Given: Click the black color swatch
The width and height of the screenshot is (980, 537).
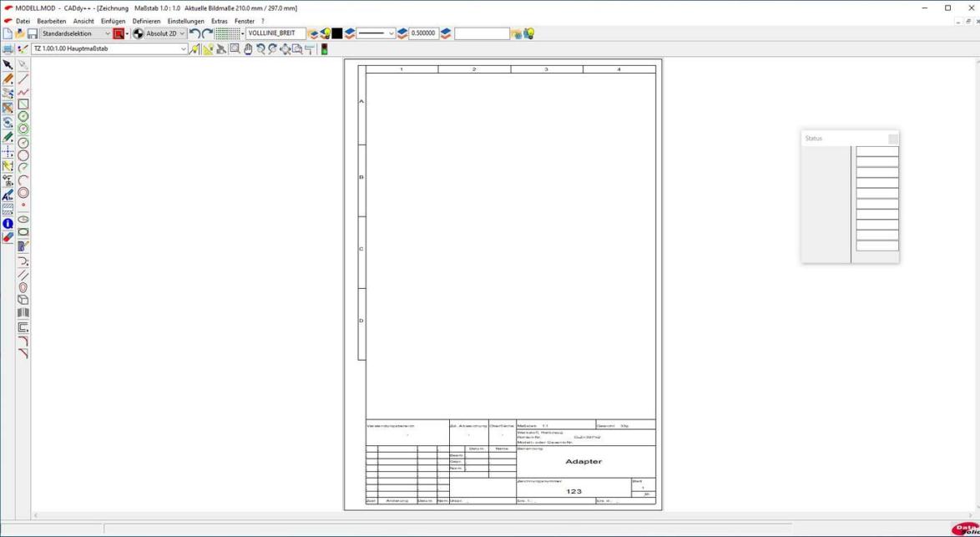Looking at the screenshot, I should (x=337, y=34).
